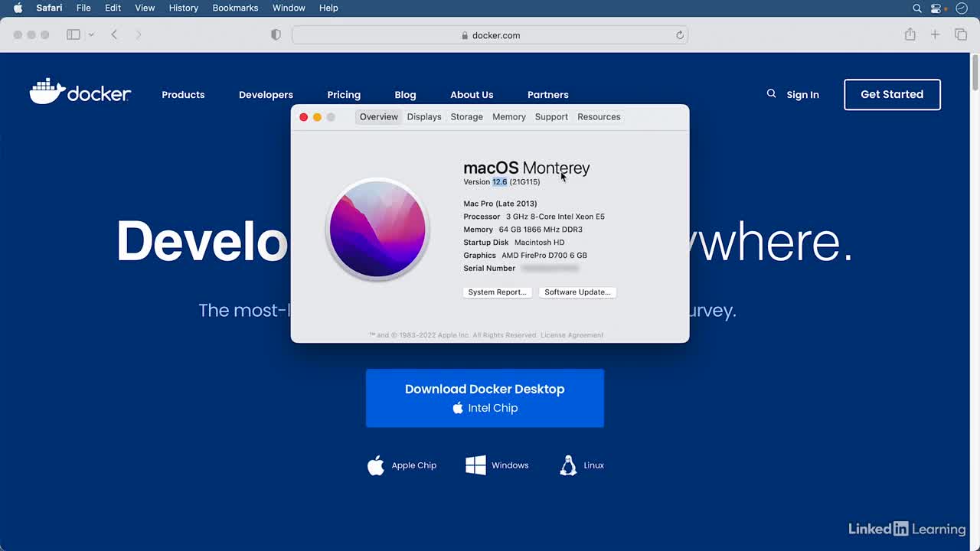Open History menu
980x551 pixels.
tap(184, 8)
